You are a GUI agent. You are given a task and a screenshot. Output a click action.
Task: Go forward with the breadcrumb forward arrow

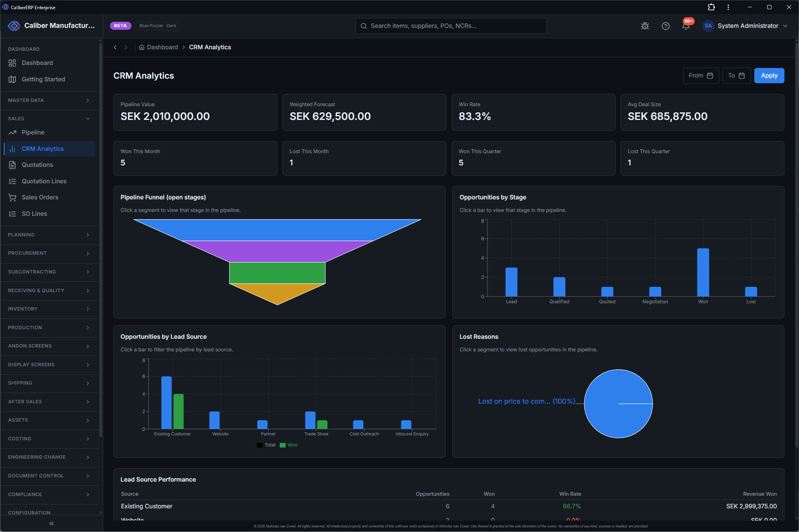(126, 47)
